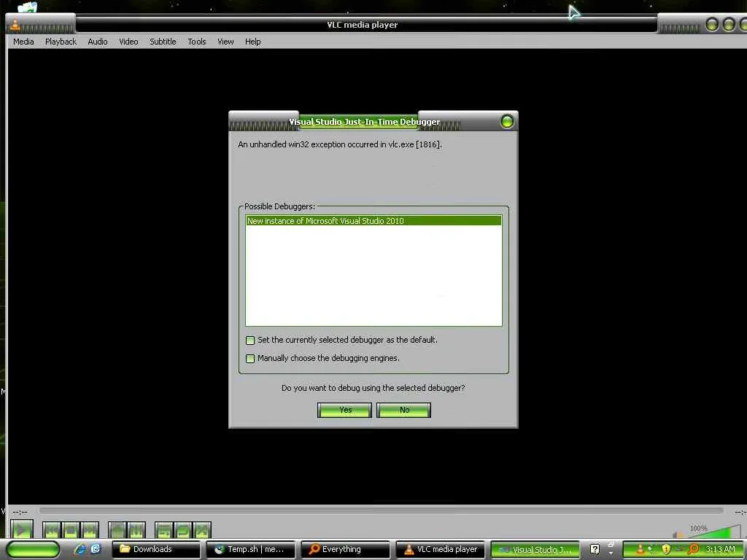Click No to decline debugging
747x560 pixels.
pyautogui.click(x=403, y=410)
